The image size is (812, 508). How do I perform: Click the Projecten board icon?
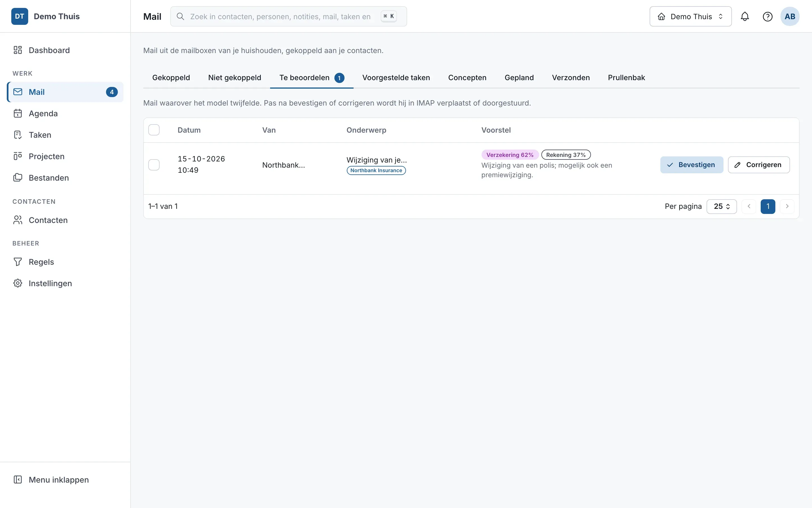point(18,156)
